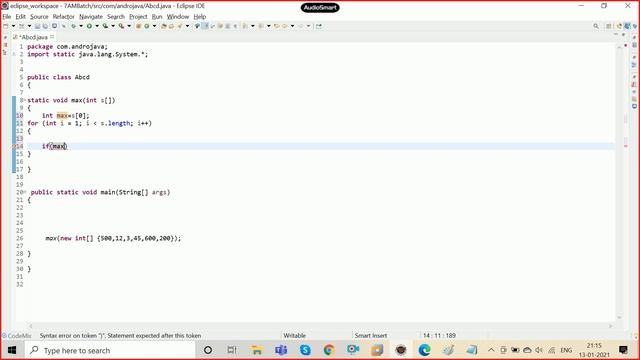This screenshot has width=640, height=360.
Task: Expand the Debug dropdown arrow
Action: pyautogui.click(x=81, y=26)
